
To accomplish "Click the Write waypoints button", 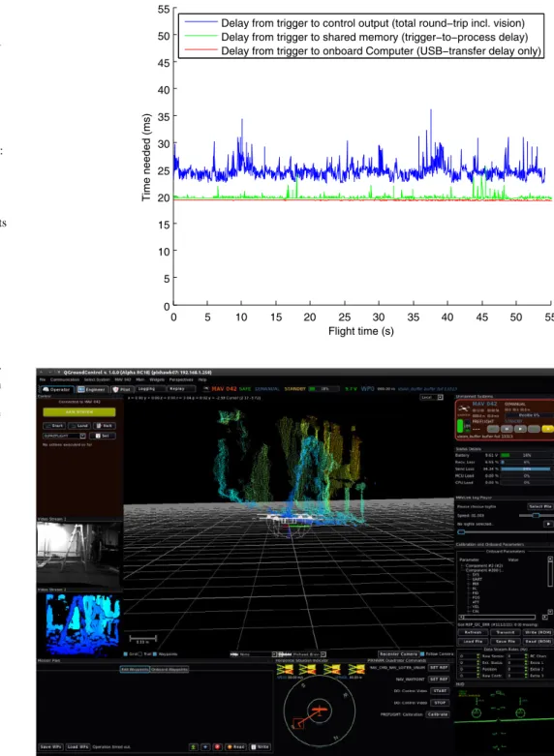I will (x=261, y=747).
